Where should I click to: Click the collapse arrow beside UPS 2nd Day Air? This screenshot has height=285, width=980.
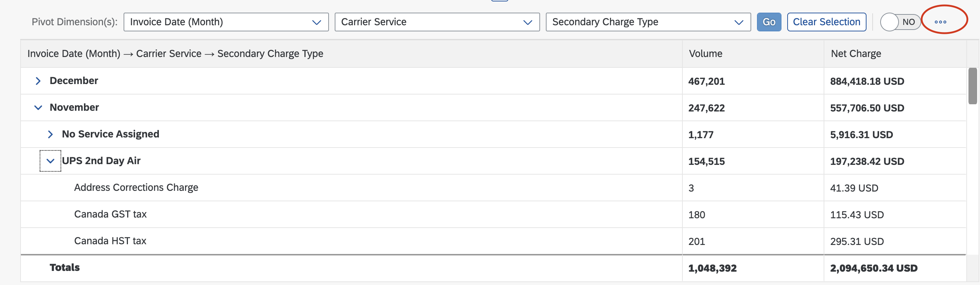[50, 161]
